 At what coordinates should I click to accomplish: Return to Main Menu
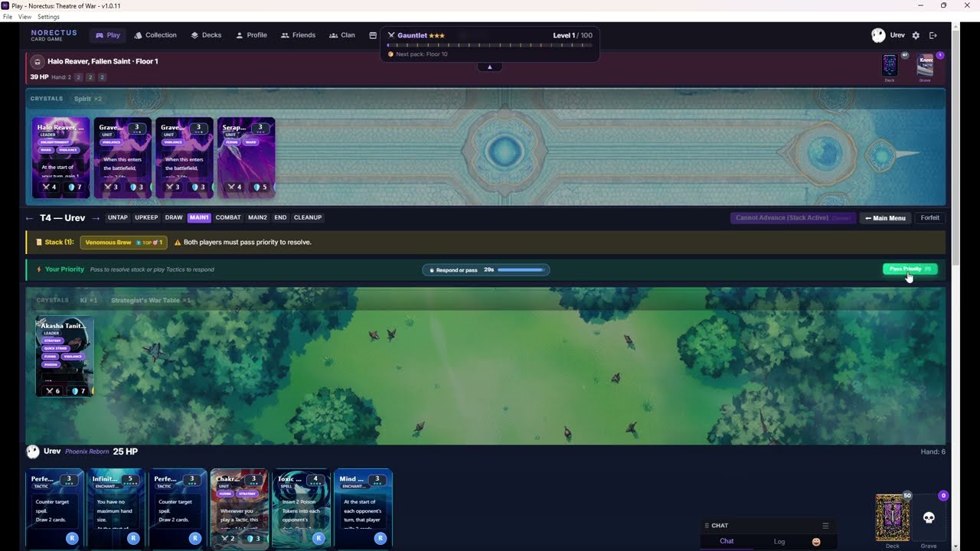(x=885, y=218)
